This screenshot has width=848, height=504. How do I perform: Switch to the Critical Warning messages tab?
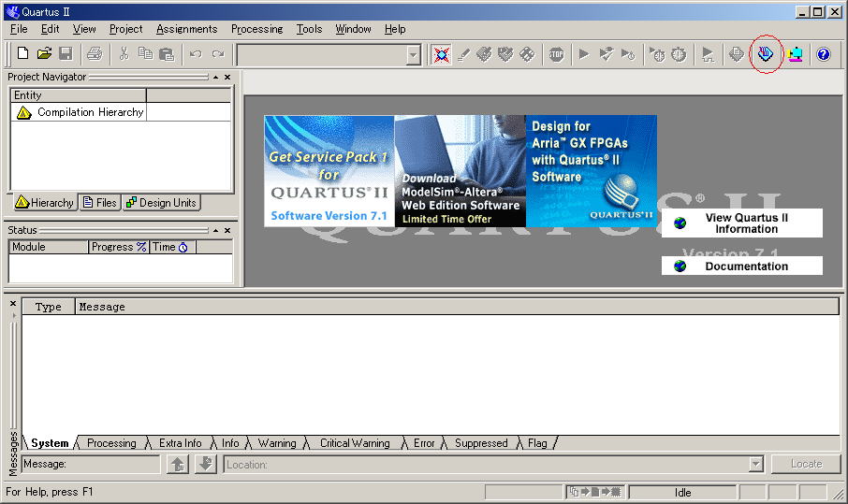[354, 443]
